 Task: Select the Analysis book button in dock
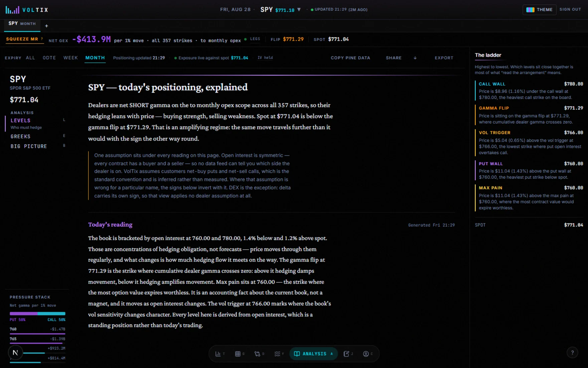[x=313, y=354]
